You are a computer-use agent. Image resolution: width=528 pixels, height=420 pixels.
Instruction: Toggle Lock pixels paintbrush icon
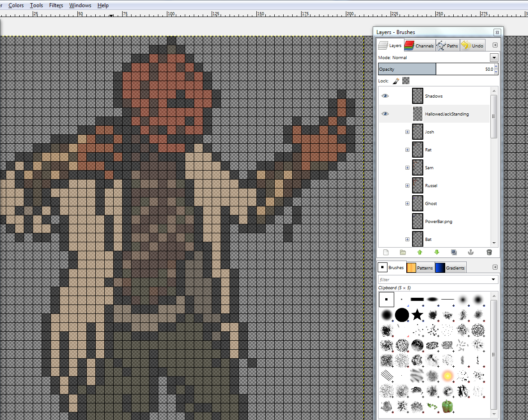[396, 81]
